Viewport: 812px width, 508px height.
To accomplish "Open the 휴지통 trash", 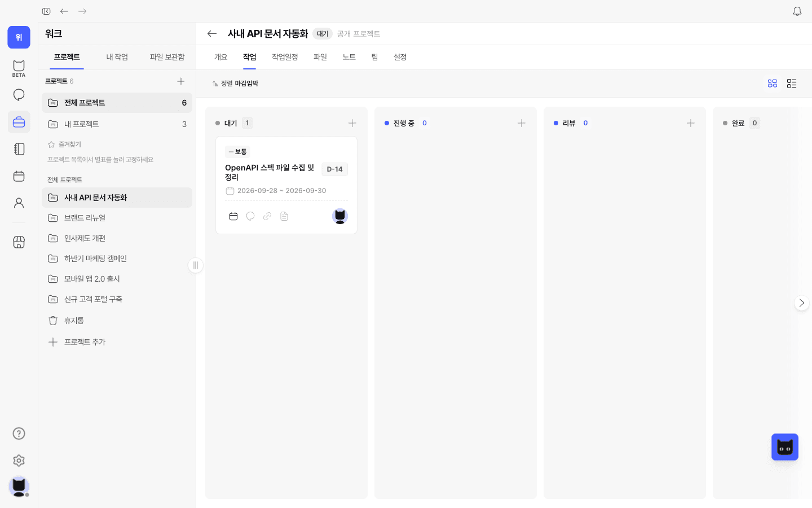I will (117, 321).
